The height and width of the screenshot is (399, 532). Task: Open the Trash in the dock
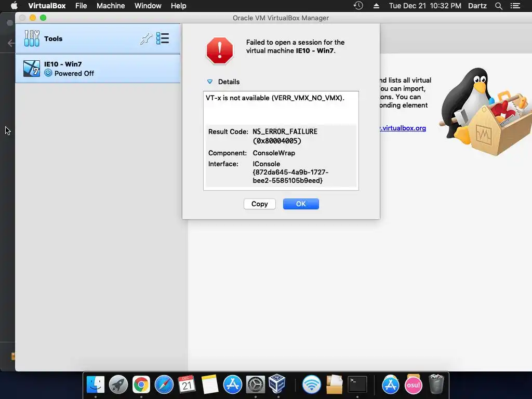pyautogui.click(x=436, y=384)
